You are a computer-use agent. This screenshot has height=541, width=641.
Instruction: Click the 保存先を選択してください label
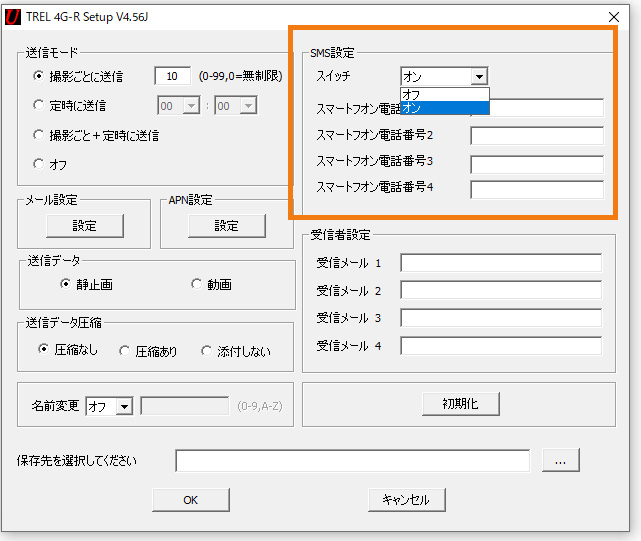76,461
